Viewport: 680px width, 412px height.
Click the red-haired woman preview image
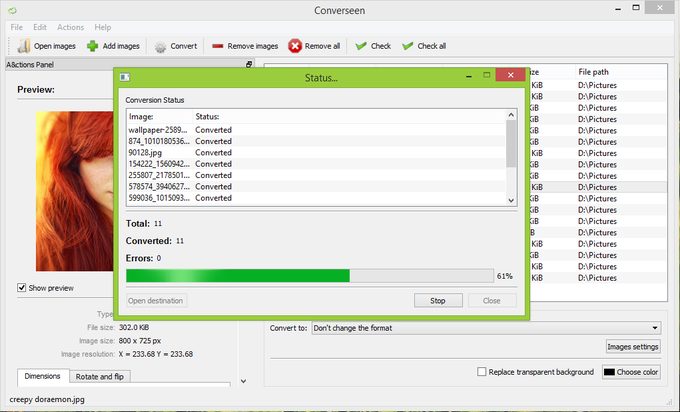click(x=75, y=191)
